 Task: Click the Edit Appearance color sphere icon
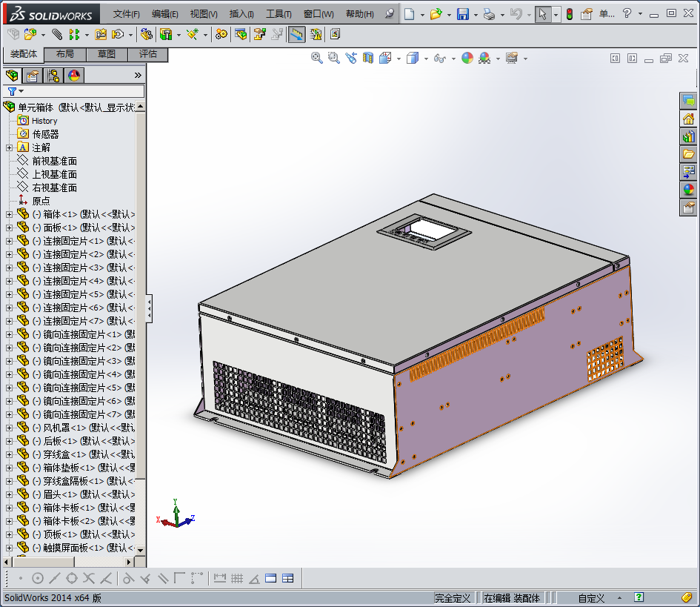tap(467, 58)
